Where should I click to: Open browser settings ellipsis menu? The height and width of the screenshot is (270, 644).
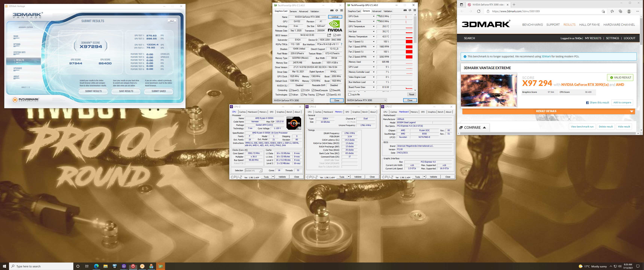pos(637,11)
